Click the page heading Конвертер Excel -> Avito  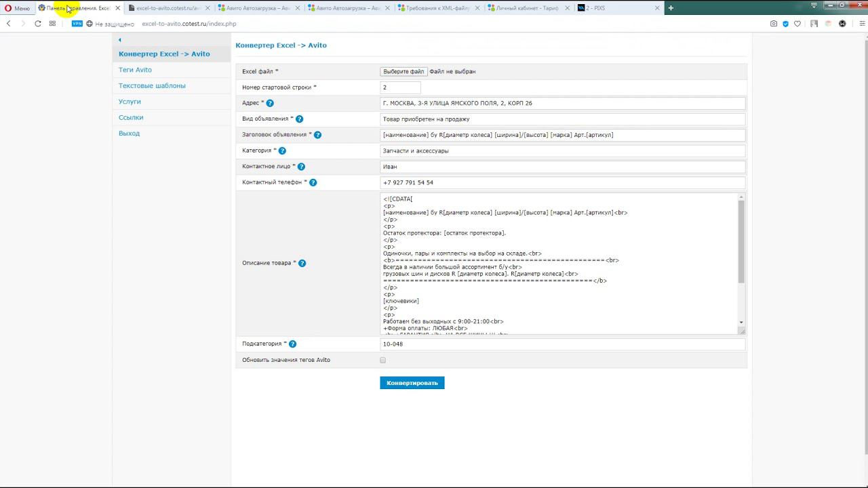point(281,45)
